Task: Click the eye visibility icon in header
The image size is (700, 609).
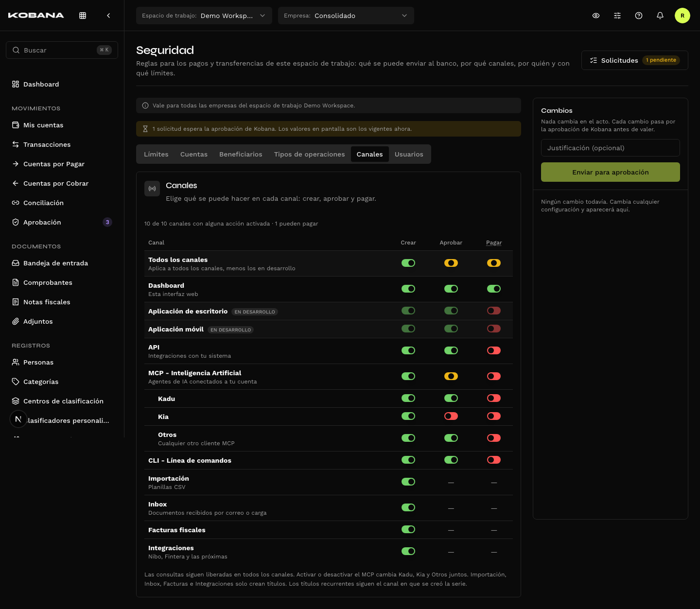Action: coord(596,16)
